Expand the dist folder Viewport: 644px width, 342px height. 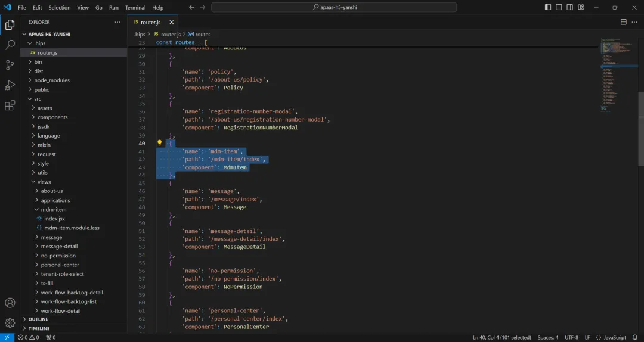coord(73,71)
